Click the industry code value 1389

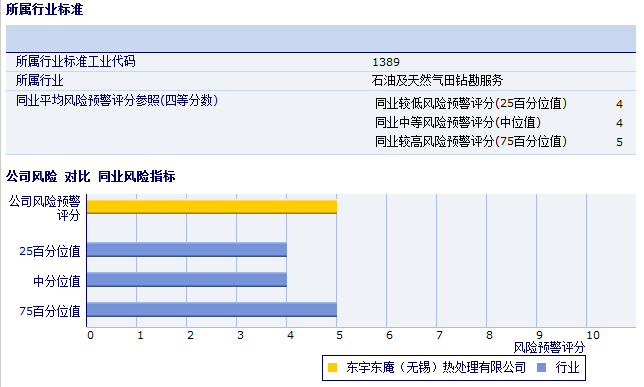coord(386,62)
